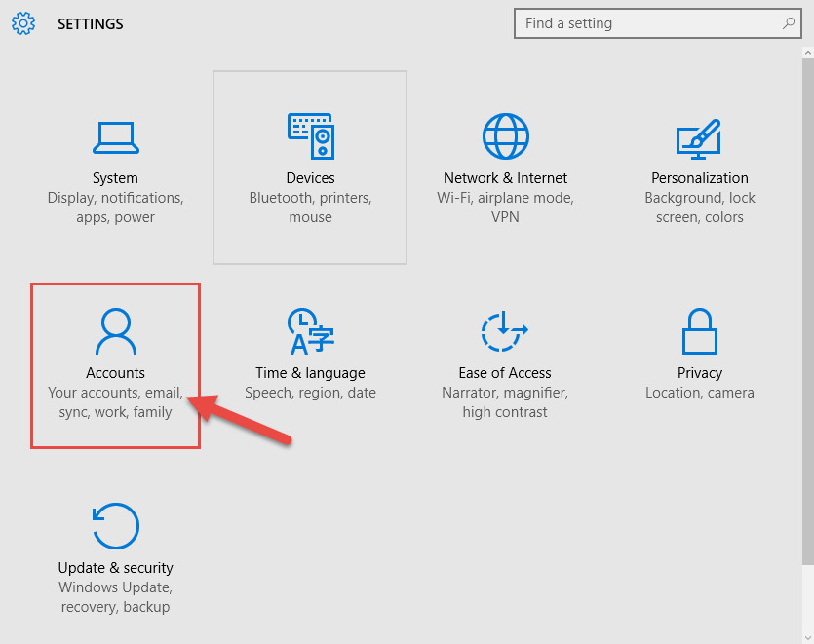Open the Devices keyboard and speaker icon

[311, 136]
